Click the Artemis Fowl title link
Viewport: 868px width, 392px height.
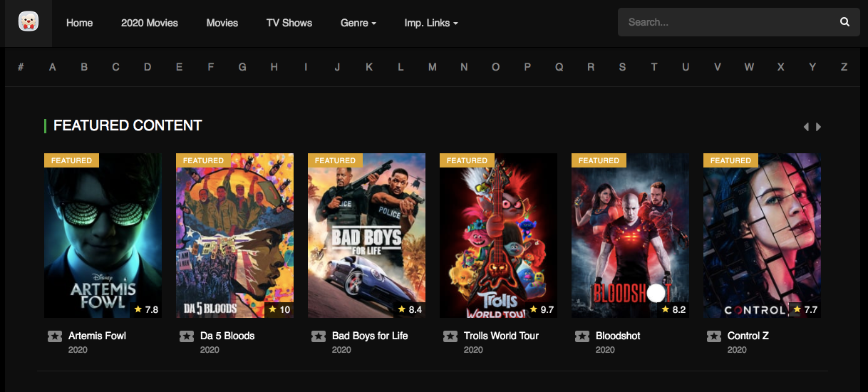[x=97, y=336]
